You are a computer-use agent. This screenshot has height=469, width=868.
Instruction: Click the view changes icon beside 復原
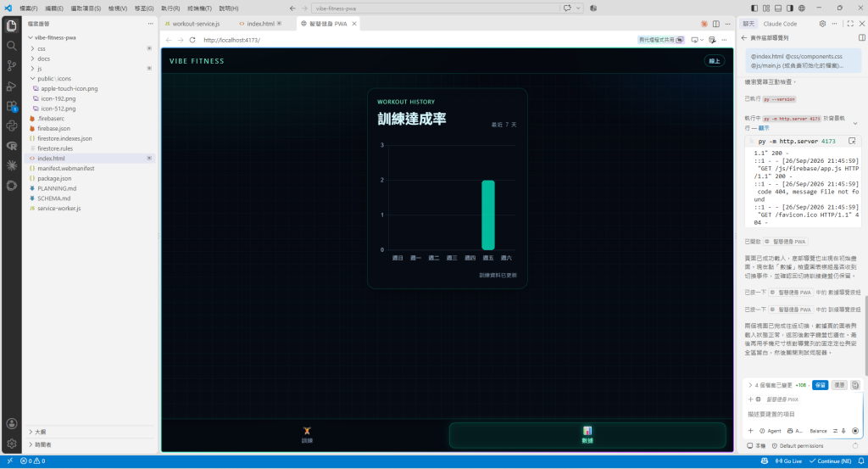pos(855,385)
